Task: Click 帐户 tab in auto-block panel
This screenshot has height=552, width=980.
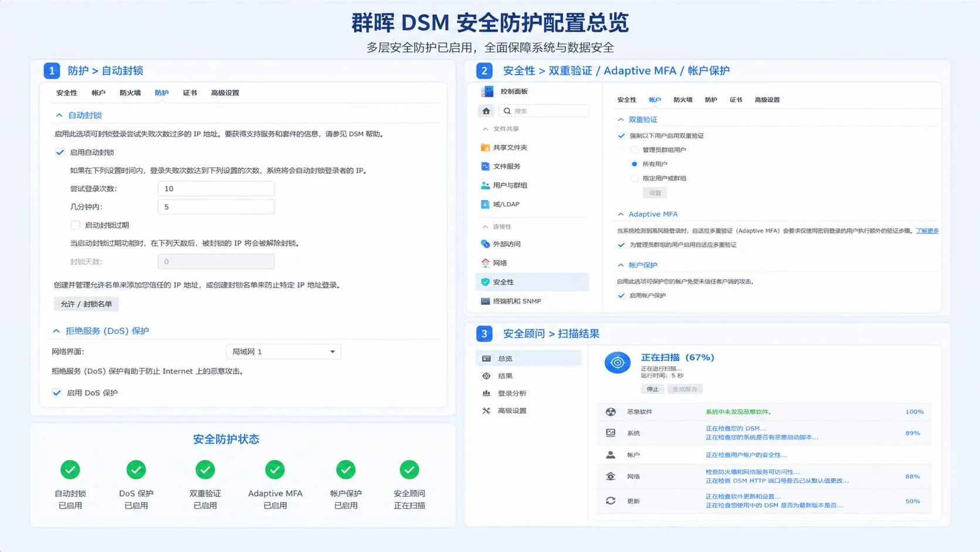Action: click(98, 93)
